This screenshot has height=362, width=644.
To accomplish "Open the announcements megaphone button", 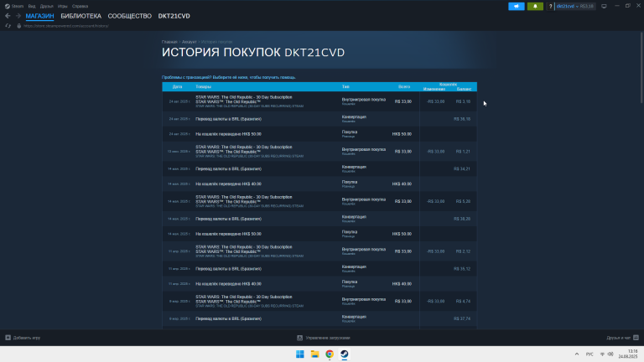I will (x=517, y=6).
